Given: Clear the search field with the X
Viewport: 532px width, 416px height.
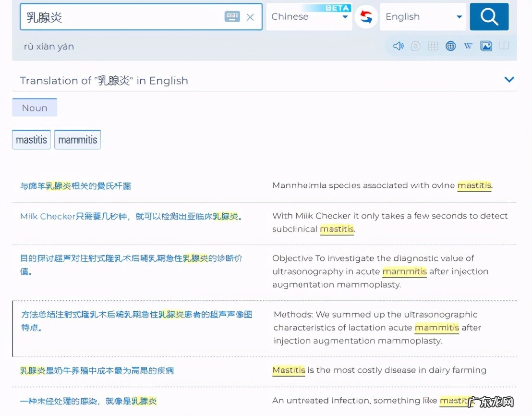Looking at the screenshot, I should point(250,17).
